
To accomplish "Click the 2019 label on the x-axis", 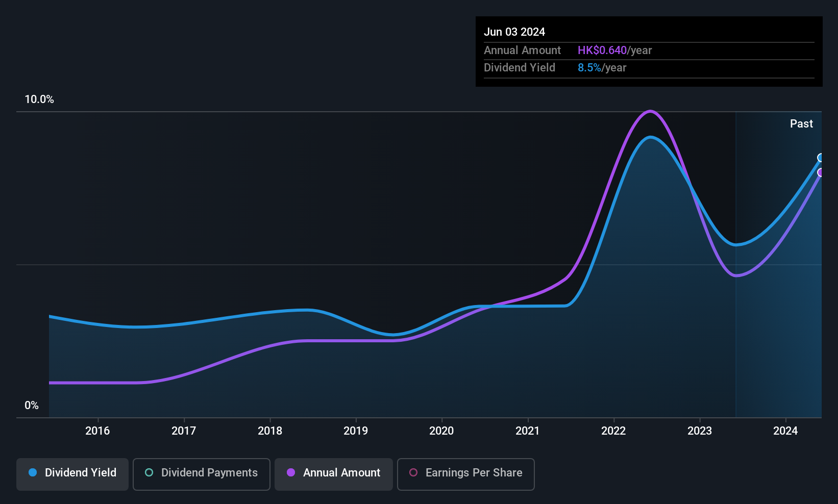I will click(356, 431).
